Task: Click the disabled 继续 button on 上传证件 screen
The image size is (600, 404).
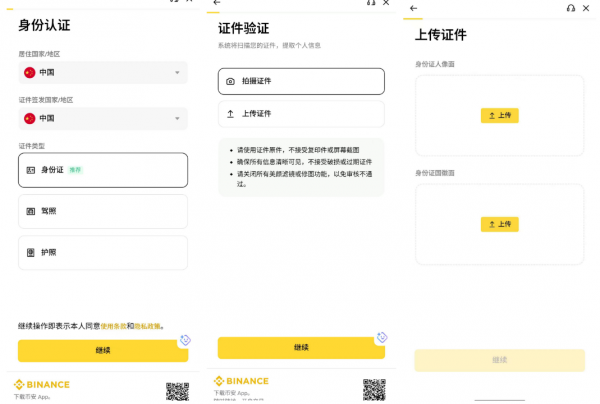Action: [499, 360]
